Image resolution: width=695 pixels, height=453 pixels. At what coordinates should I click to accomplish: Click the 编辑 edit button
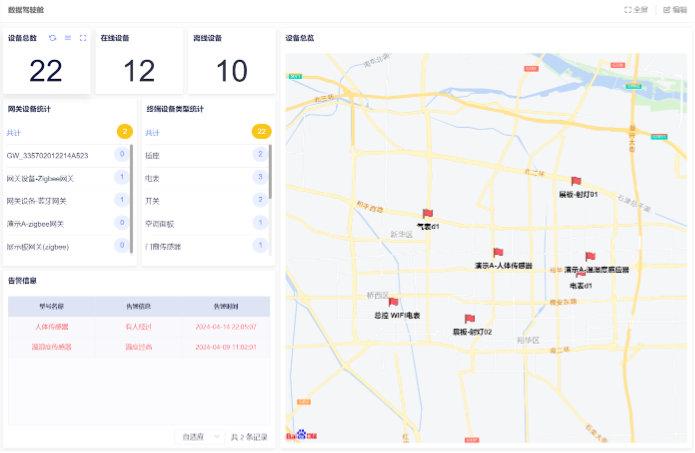675,9
